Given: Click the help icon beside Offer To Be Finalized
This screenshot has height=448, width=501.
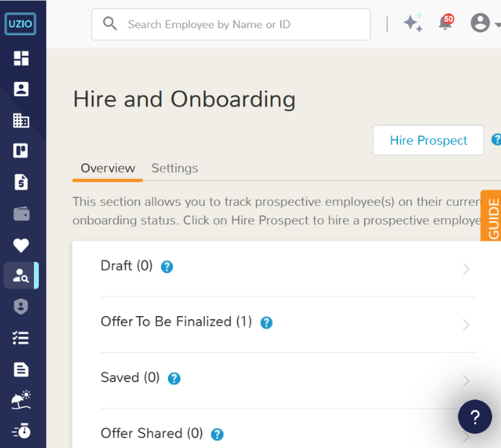Looking at the screenshot, I should point(266,322).
